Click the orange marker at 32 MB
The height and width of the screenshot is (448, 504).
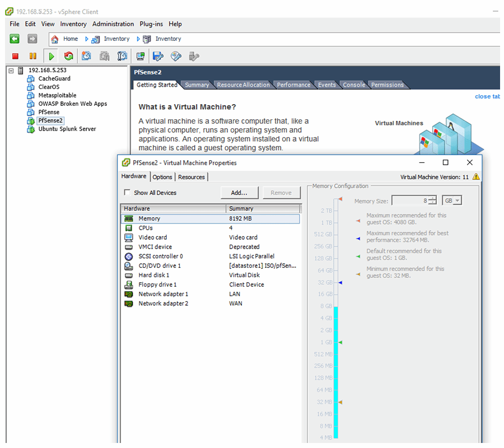coord(340,403)
